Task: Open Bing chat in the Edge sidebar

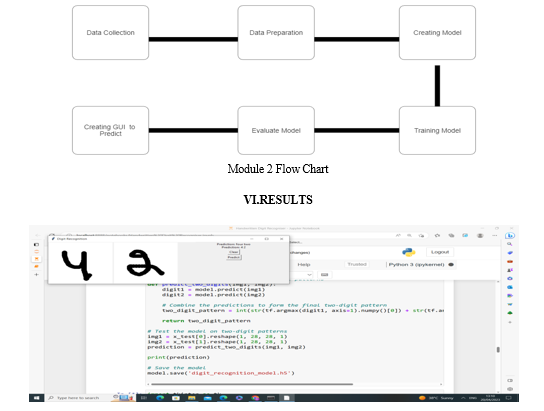Action: pos(510,236)
